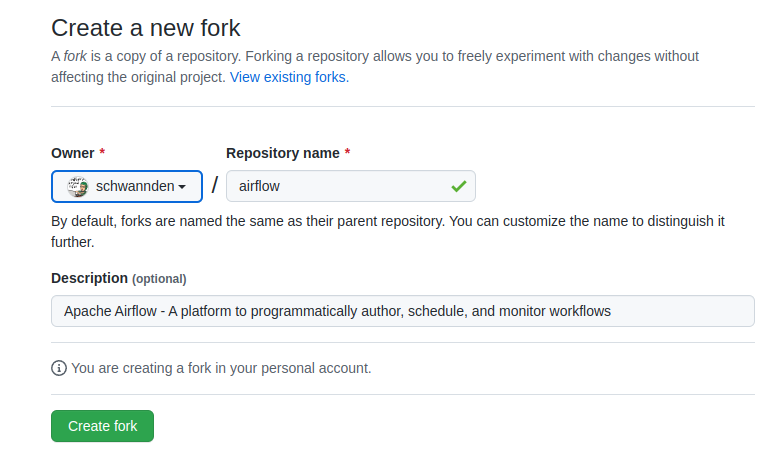Viewport: 767px width, 470px height.
Task: Click the red asterisk beside Repository name
Action: 347,153
